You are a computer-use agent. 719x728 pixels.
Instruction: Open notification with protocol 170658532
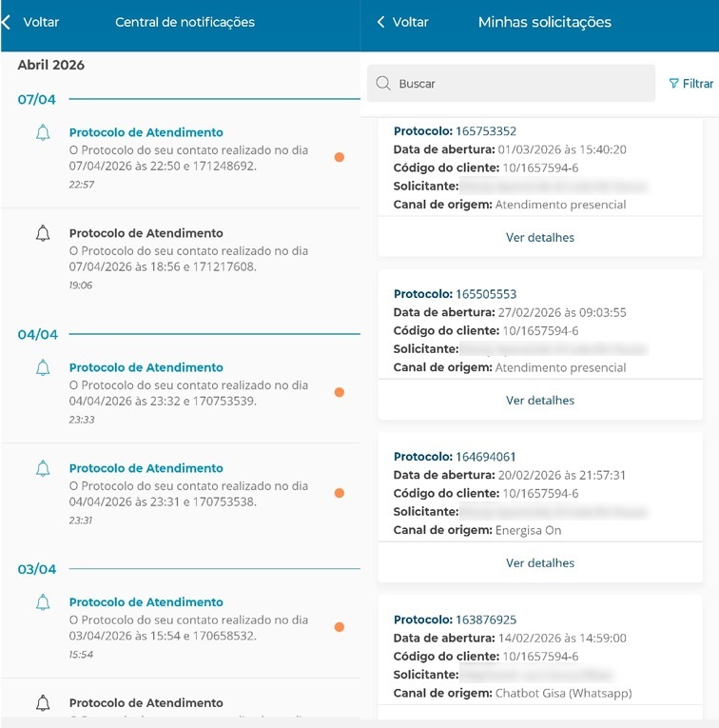188,627
